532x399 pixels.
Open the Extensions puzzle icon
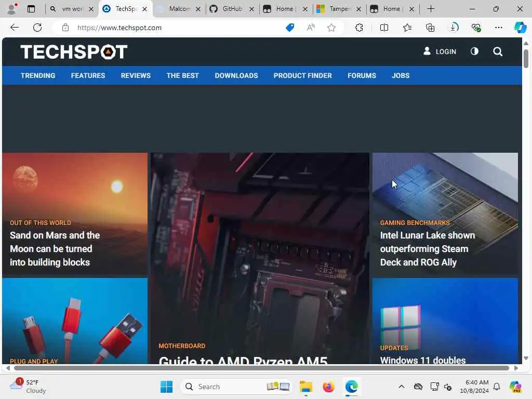(x=359, y=28)
